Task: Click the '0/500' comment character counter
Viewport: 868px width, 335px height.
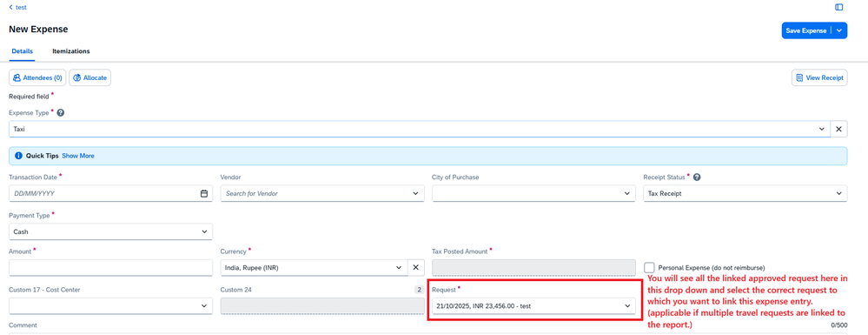Action: (839, 325)
